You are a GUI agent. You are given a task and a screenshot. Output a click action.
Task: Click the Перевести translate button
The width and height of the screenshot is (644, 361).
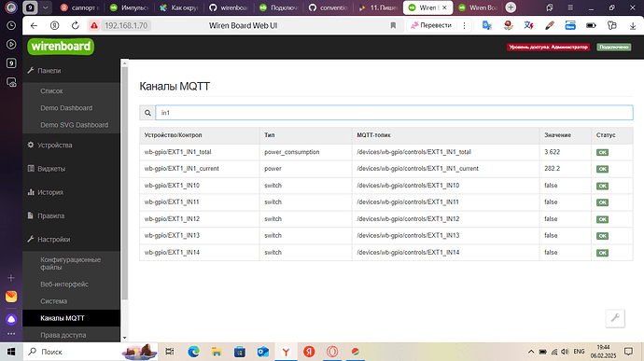pyautogui.click(x=431, y=25)
